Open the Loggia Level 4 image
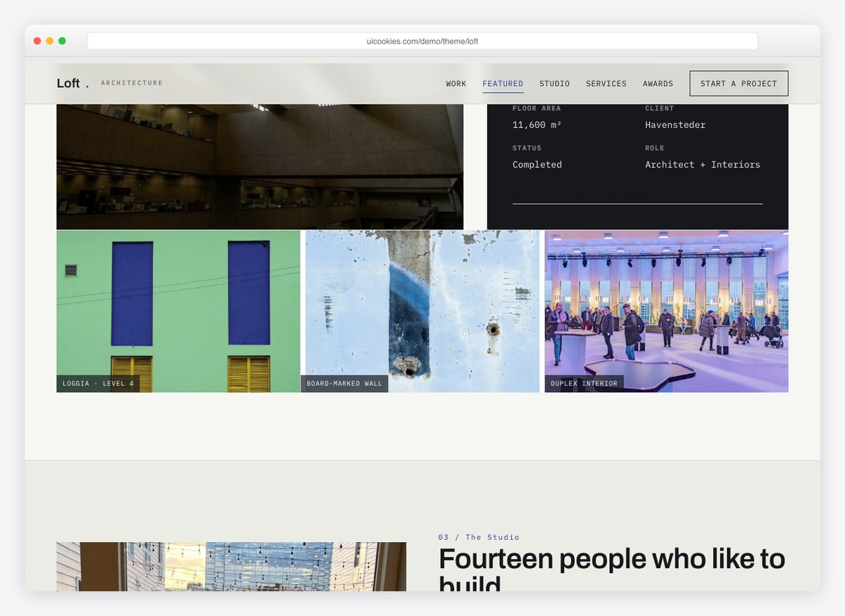The width and height of the screenshot is (845, 616). [178, 312]
